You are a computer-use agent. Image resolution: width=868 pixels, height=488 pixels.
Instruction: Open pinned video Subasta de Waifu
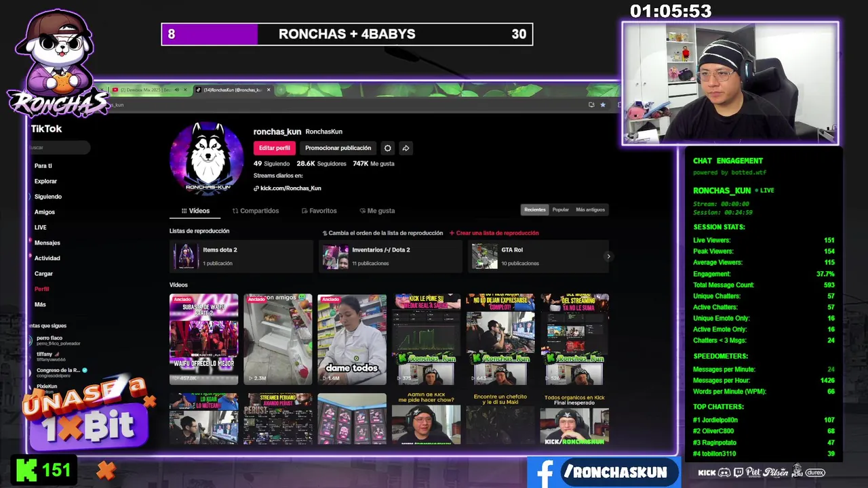point(203,339)
